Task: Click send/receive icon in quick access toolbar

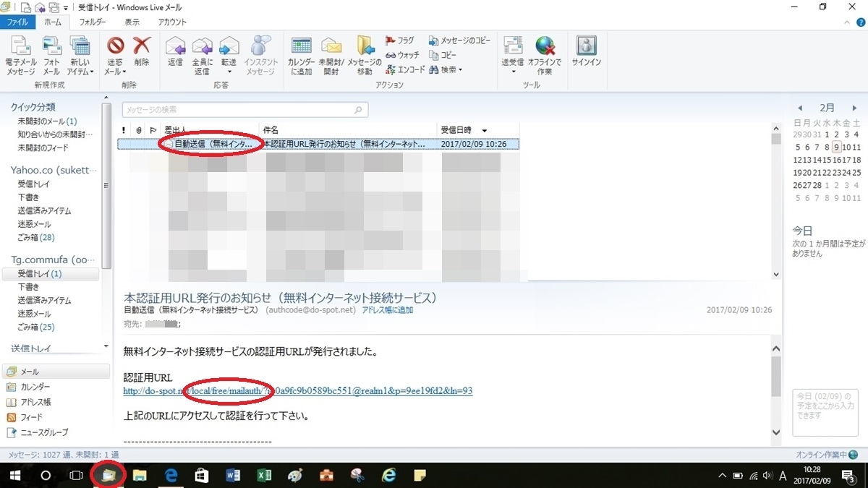Action: [x=53, y=7]
